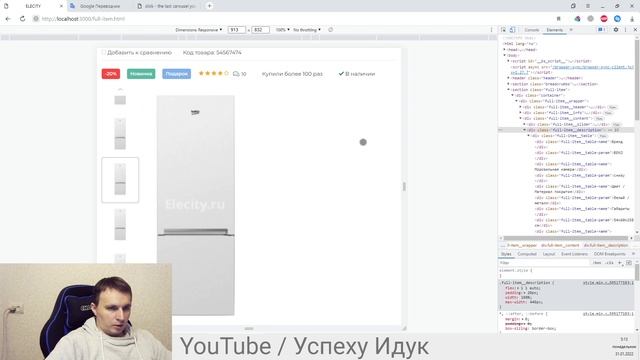
Task: Go back with the browser back arrow
Action: (8, 19)
